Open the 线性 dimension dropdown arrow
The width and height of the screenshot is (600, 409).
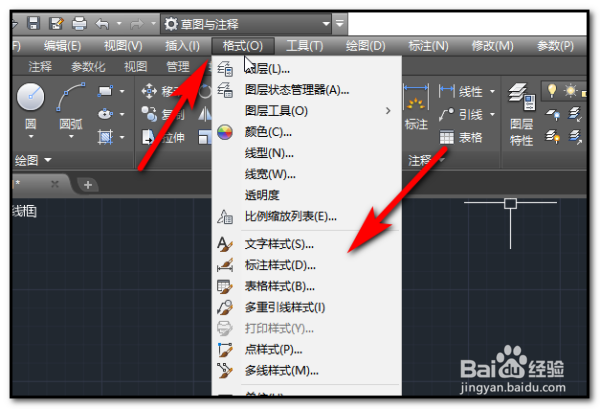(x=492, y=92)
